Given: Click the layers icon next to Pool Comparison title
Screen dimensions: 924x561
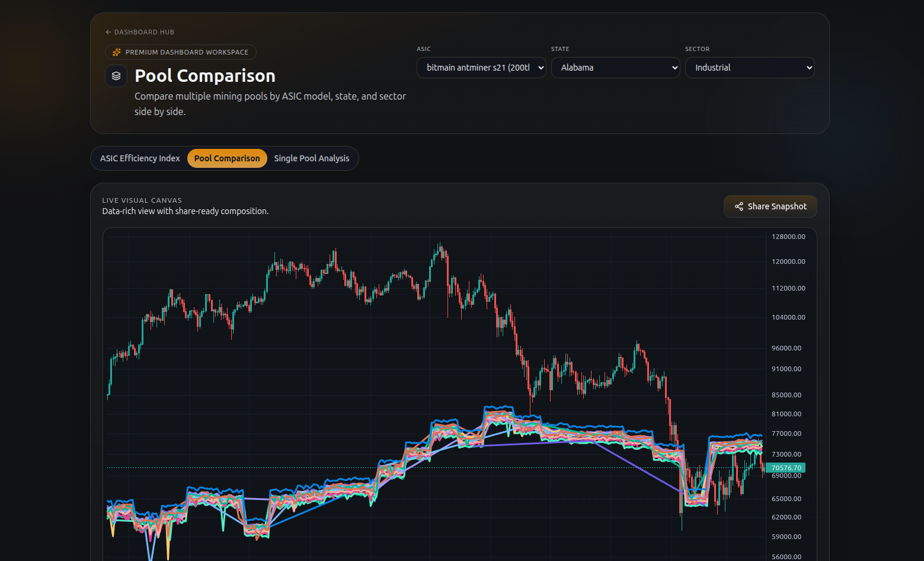Looking at the screenshot, I should click(x=116, y=76).
